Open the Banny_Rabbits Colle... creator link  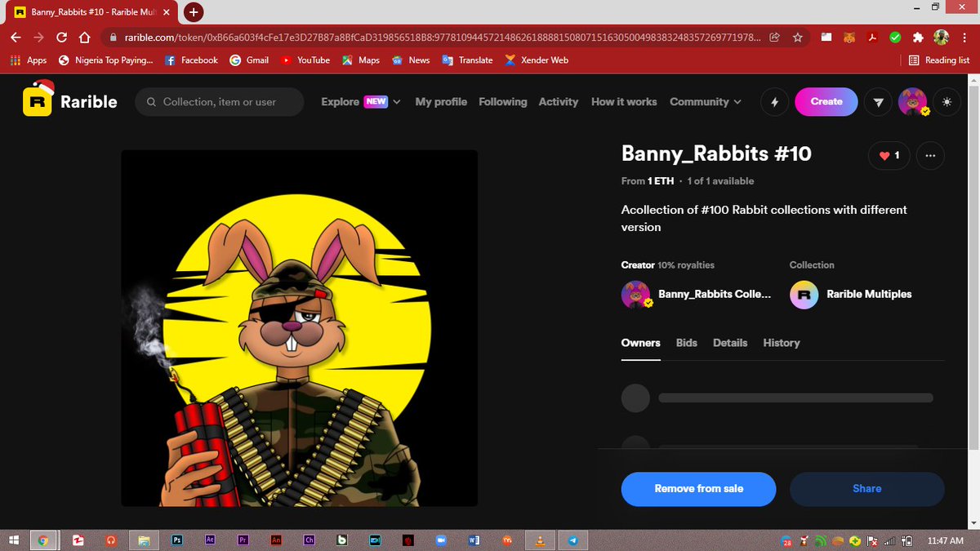715,294
